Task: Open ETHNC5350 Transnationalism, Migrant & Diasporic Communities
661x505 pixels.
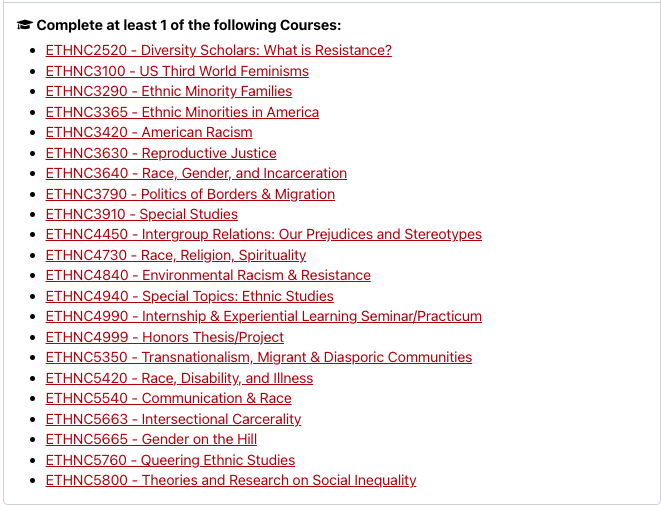Action: 259,357
